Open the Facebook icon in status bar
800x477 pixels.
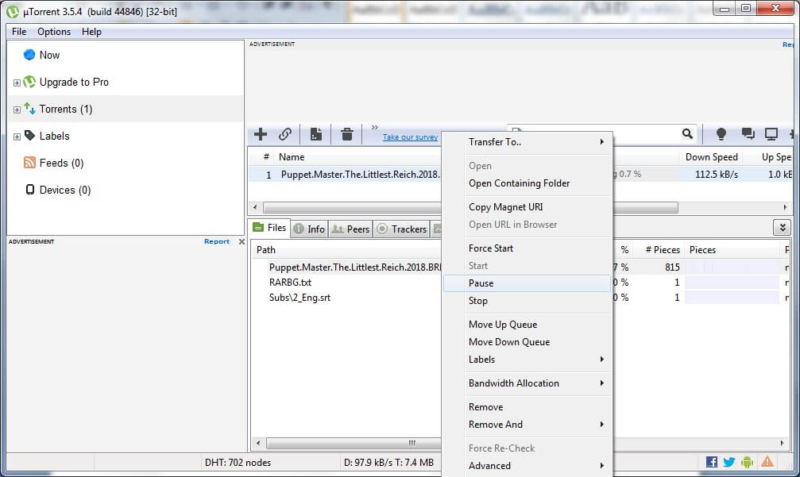pos(711,462)
